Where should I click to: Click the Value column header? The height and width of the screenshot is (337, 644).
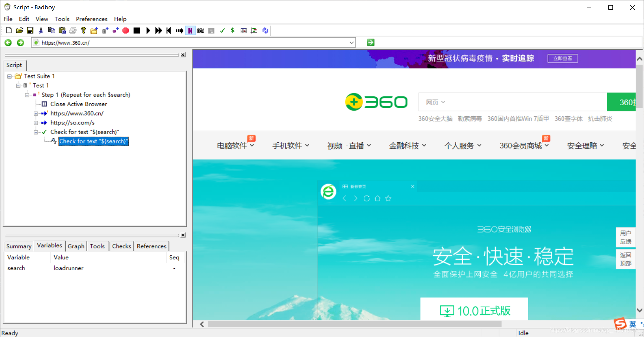click(109, 257)
